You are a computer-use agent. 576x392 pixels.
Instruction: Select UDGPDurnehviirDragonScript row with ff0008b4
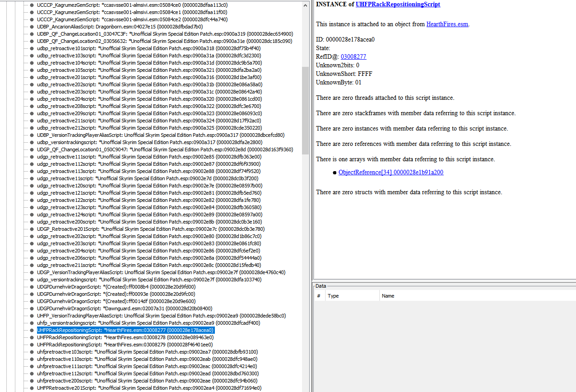coord(116,287)
